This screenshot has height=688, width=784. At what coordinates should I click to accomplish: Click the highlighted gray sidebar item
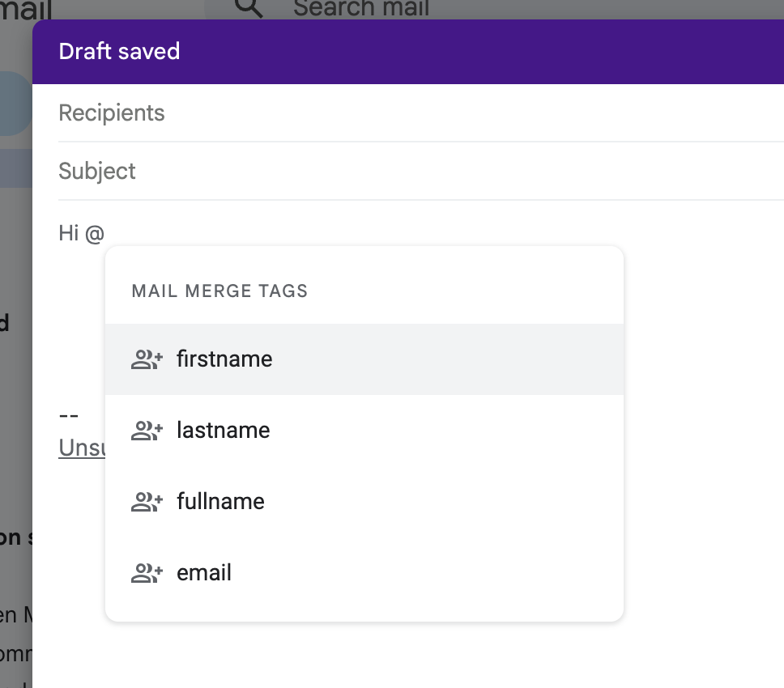point(15,167)
